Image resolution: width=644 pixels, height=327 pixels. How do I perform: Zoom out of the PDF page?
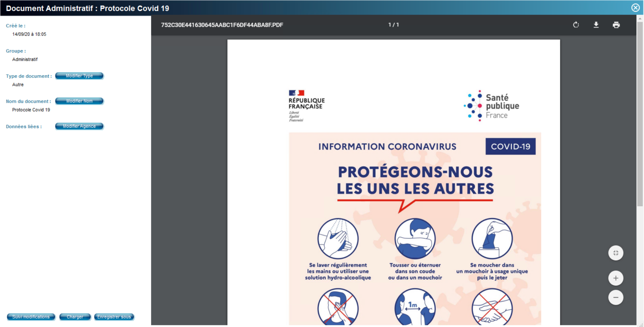point(616,297)
